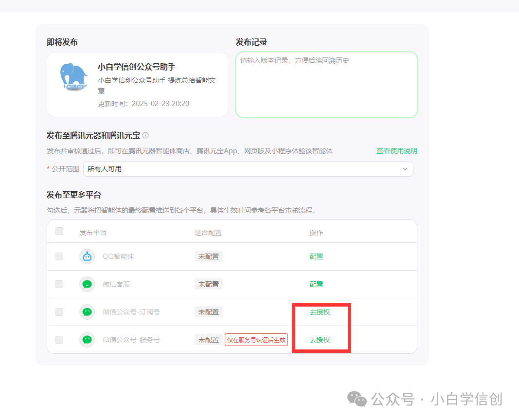This screenshot has width=519, height=420.
Task: Click 去授权 for 微信公众号-订阅号
Action: [x=320, y=312]
